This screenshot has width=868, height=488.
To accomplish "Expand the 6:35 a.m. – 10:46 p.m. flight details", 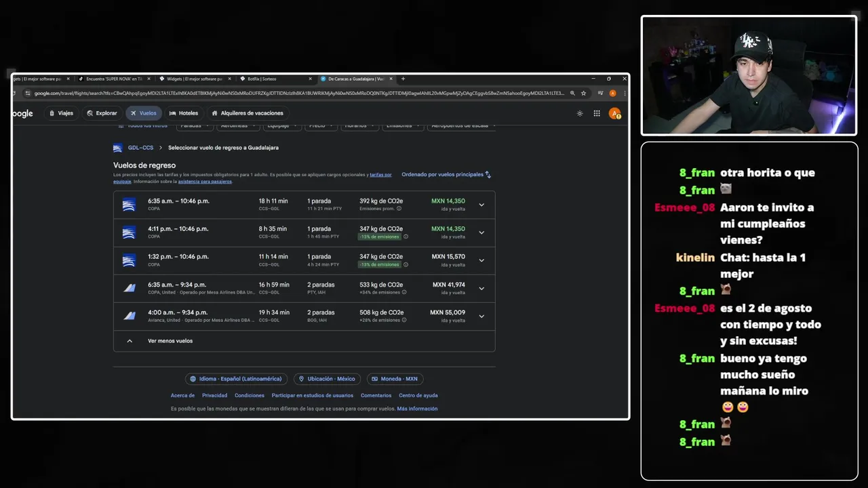I will click(481, 205).
